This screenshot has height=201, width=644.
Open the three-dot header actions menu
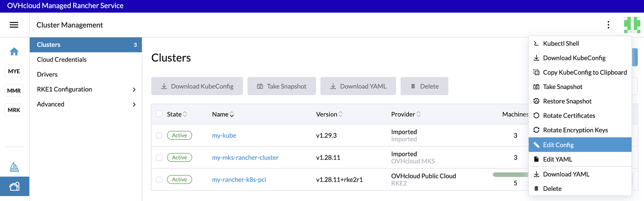pos(608,25)
